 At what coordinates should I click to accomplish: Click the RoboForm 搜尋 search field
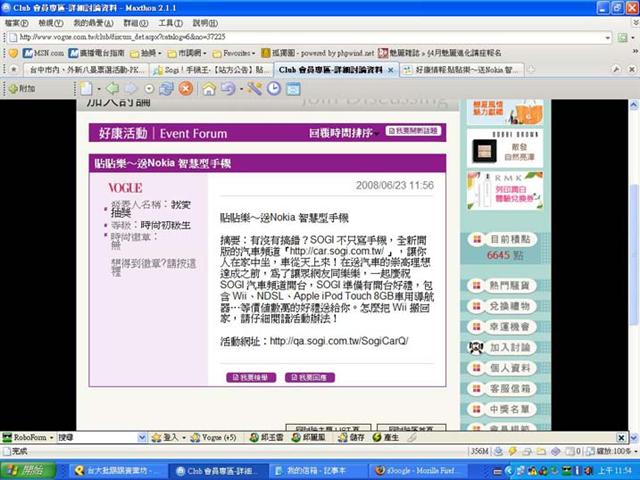pyautogui.click(x=101, y=438)
